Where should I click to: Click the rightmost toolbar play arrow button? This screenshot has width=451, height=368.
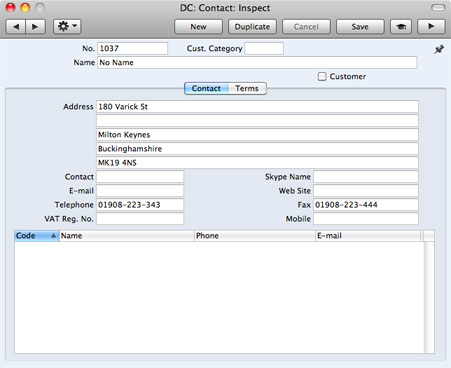pos(431,26)
